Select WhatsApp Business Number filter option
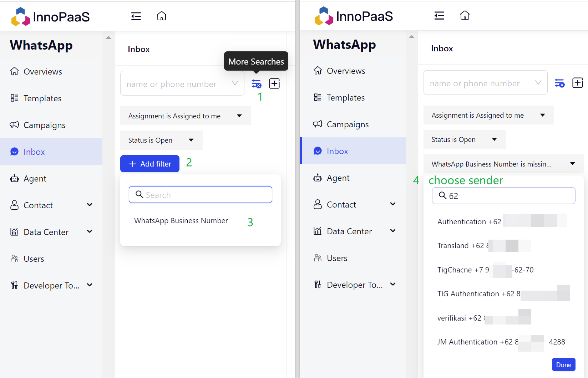Screen dimensions: 588x378 click(x=181, y=221)
